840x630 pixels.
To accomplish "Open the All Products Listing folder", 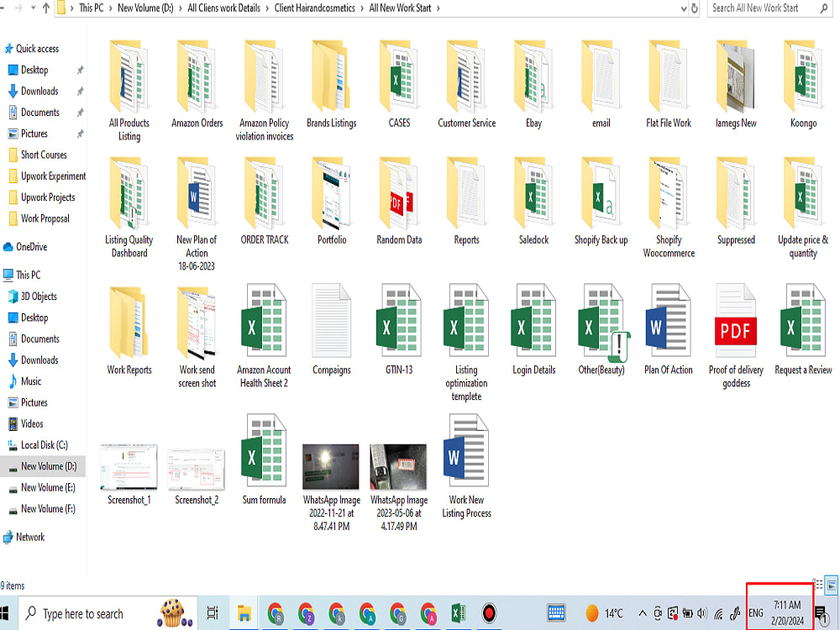I will (129, 91).
